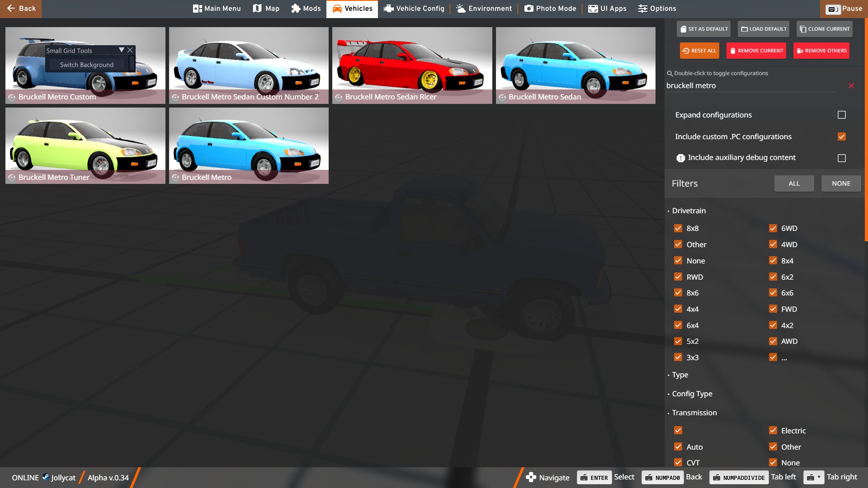Open the Main Menu tab
868x488 pixels.
[217, 9]
